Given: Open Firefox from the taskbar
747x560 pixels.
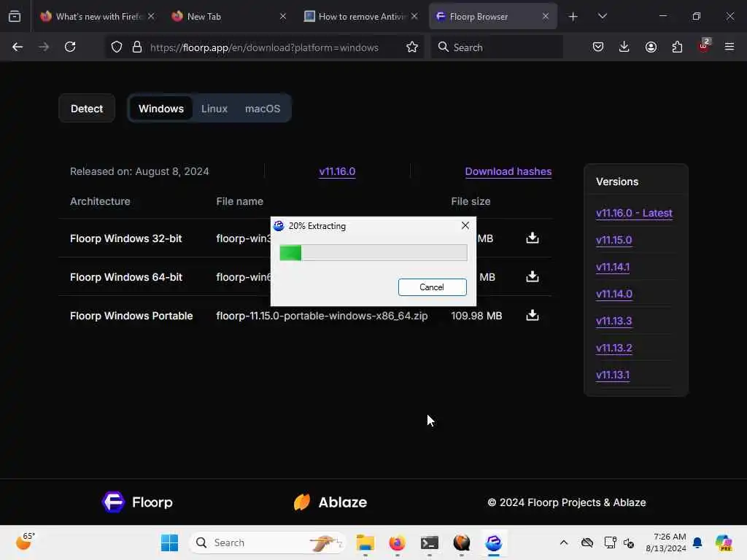Looking at the screenshot, I should click(x=397, y=542).
